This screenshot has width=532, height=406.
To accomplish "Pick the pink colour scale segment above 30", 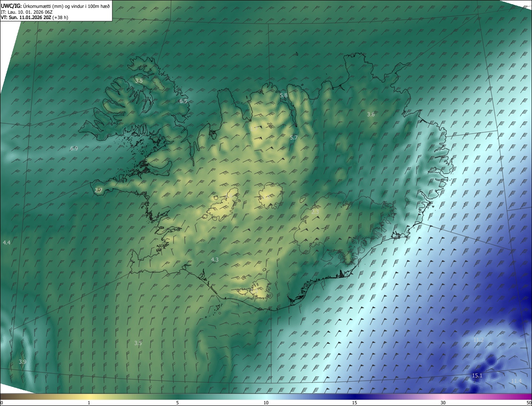I will pos(443,396).
